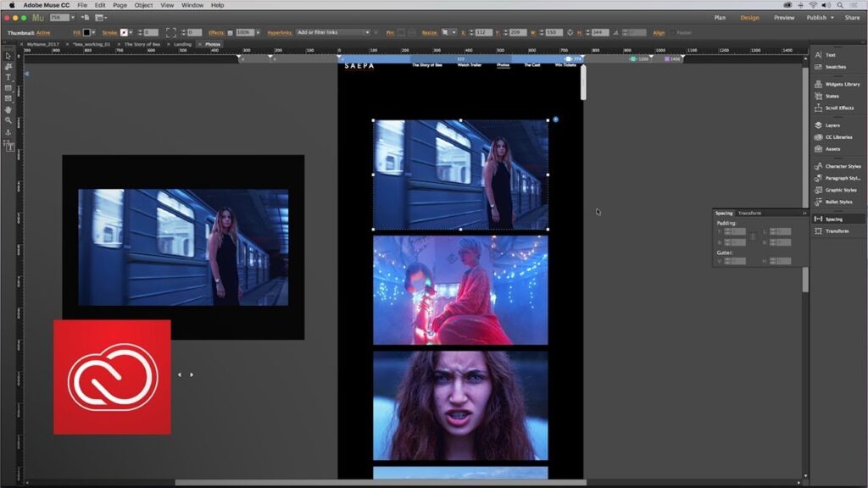Open the Fill color swatch

[86, 32]
